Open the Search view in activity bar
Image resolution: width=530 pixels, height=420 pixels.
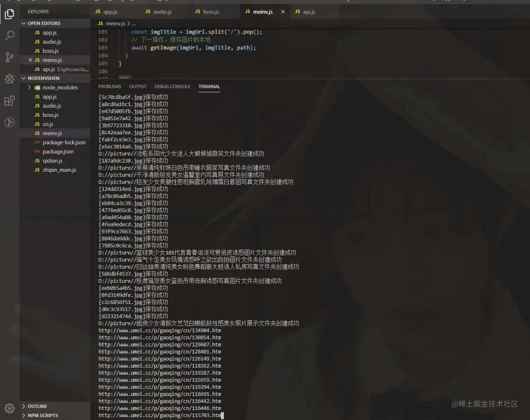[9, 36]
